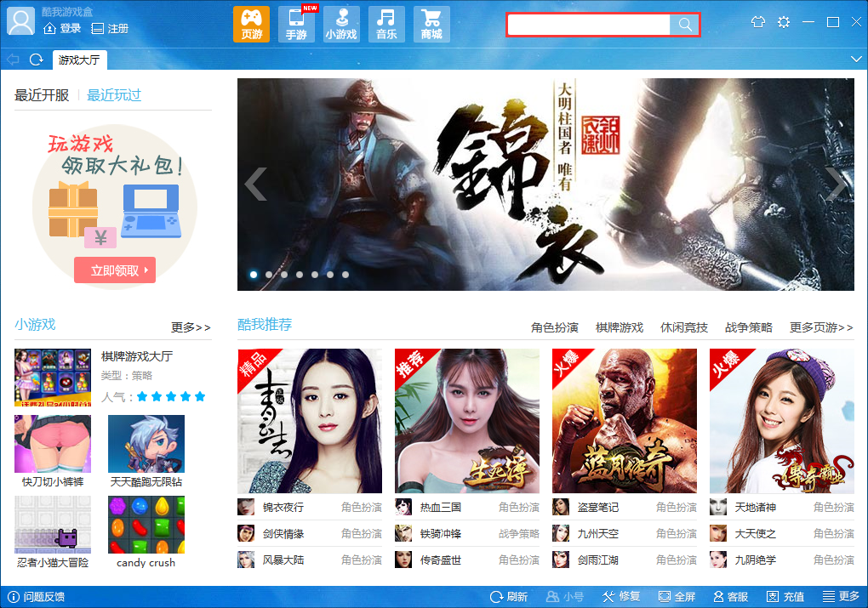
Task: Open 棋牌游戏大厅 thumbnail
Action: pos(53,378)
